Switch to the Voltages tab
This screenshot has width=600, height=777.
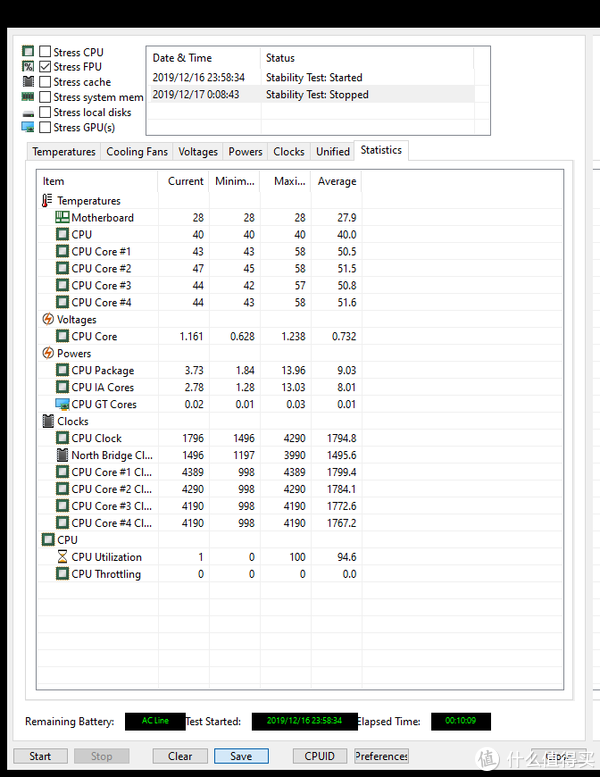click(198, 152)
